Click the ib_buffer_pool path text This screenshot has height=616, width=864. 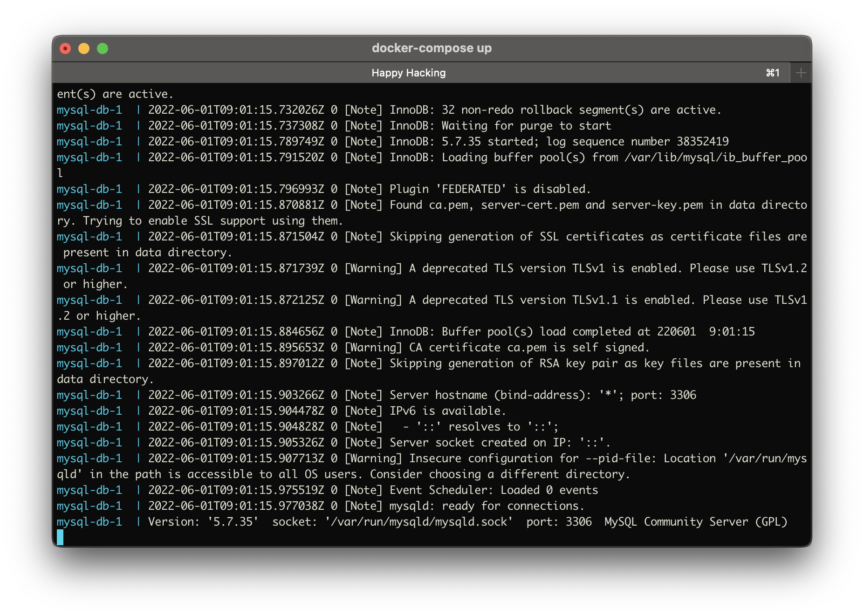click(x=716, y=157)
